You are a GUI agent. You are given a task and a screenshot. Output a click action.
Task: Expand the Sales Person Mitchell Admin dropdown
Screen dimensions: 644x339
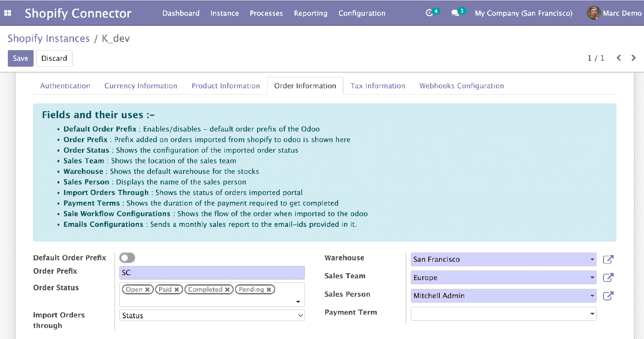tap(592, 296)
